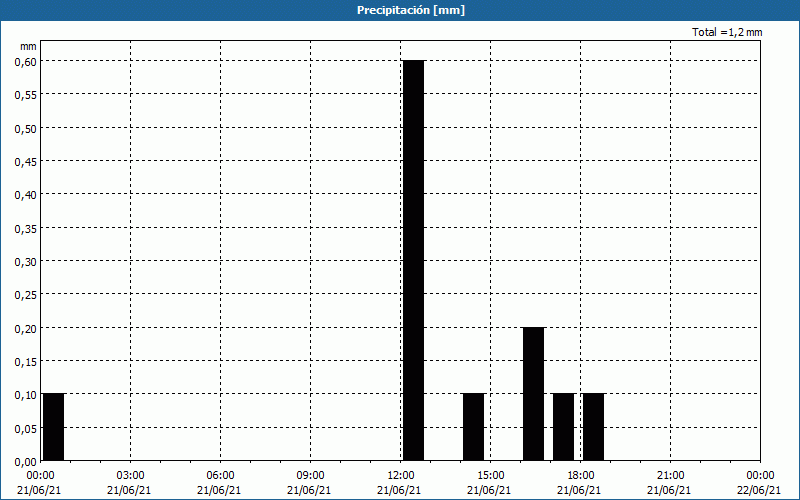Select the 0,10 mm bar before 15:00
The image size is (800, 500).
tap(473, 427)
